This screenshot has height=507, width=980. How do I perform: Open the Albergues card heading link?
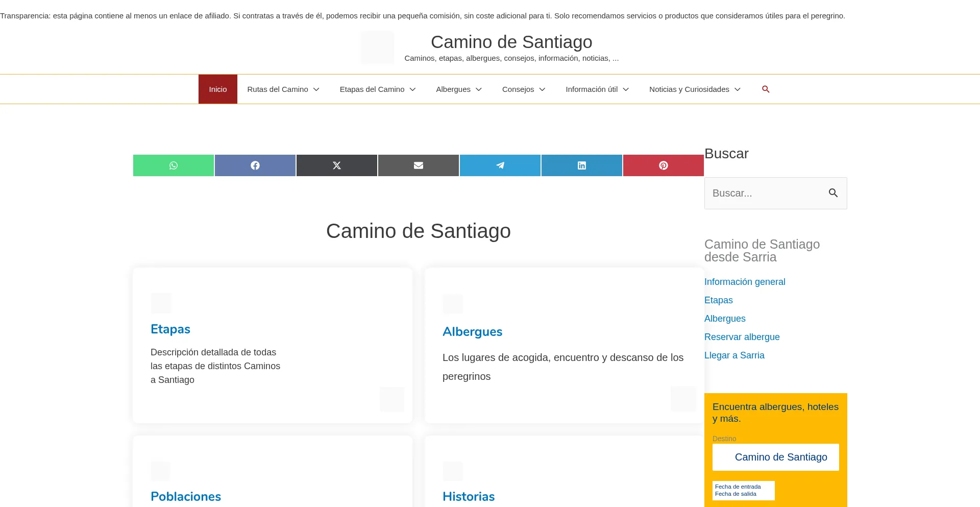(x=473, y=331)
